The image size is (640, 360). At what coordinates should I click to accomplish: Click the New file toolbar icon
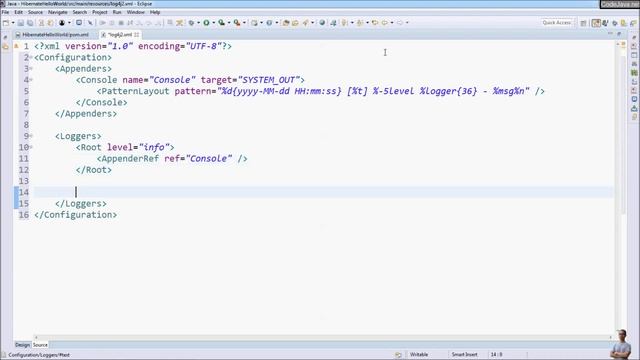coord(6,23)
